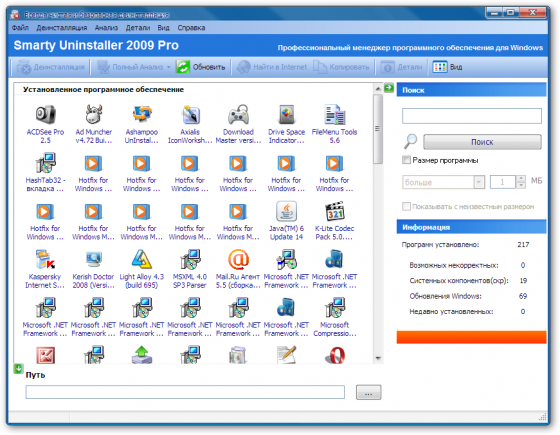
Task: Click into the Путь path field
Action: 185,392
